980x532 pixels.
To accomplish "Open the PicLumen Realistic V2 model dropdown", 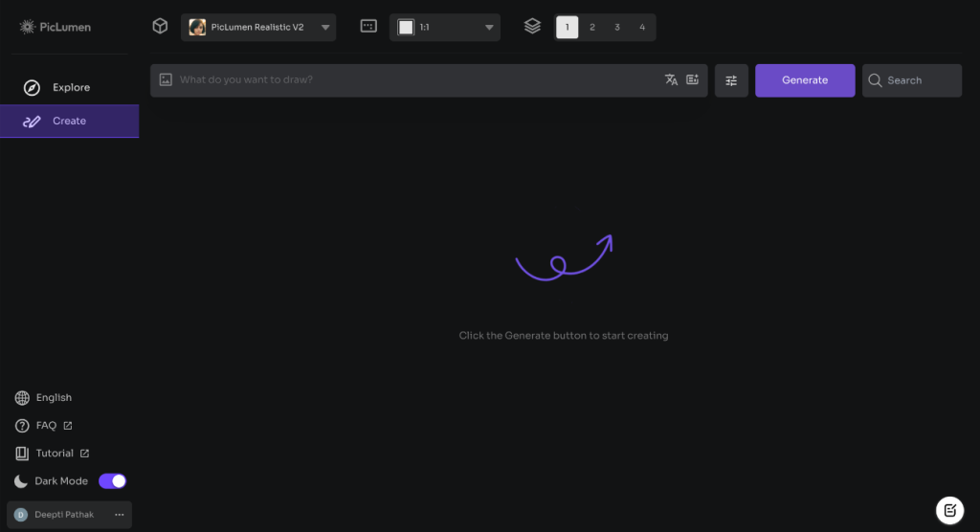I will tap(258, 28).
